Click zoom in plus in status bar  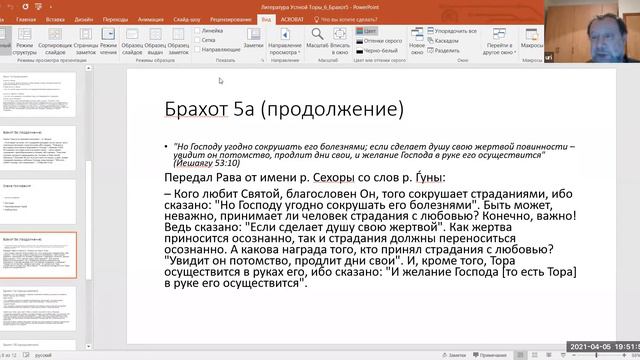click(x=624, y=356)
